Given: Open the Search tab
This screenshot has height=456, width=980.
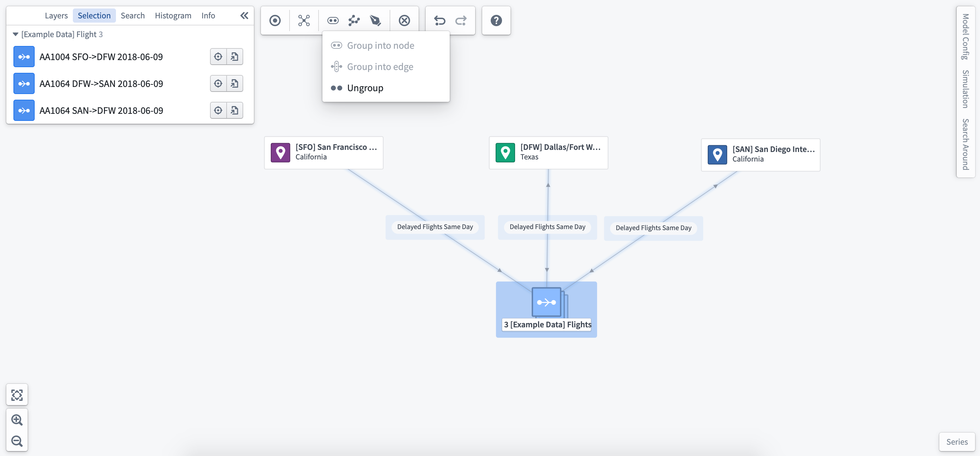Looking at the screenshot, I should 133,16.
